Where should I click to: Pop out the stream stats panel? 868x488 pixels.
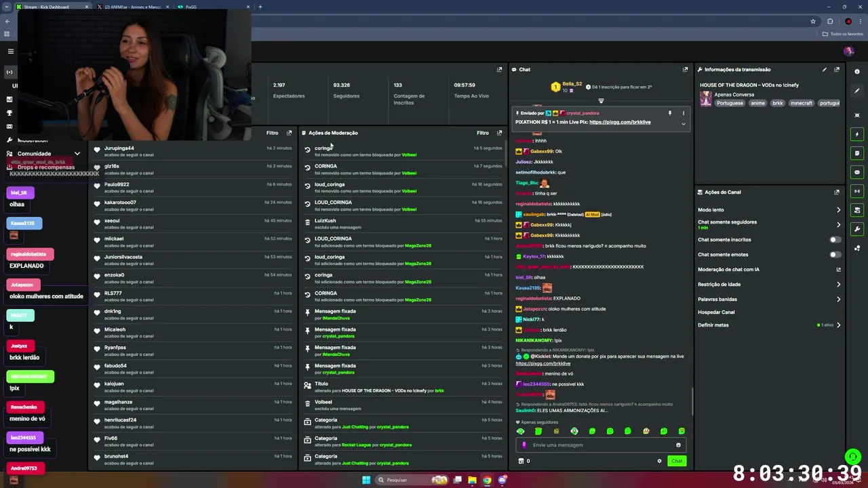coord(500,69)
